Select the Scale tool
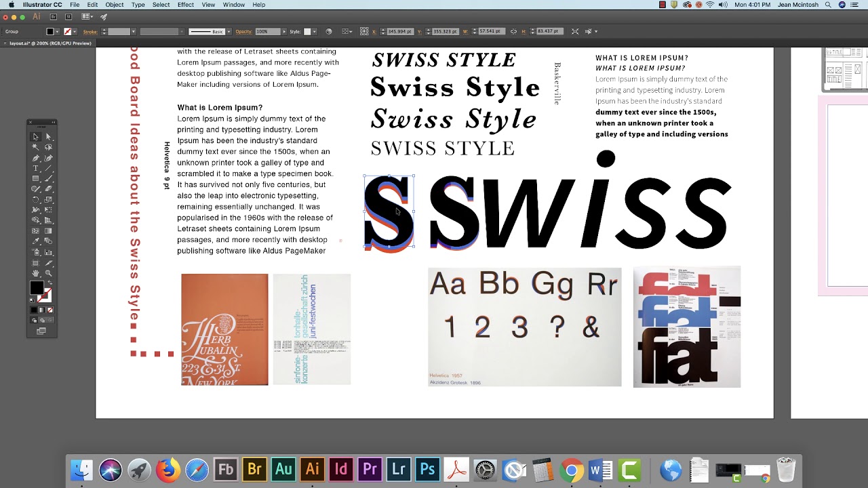Image resolution: width=868 pixels, height=488 pixels. point(48,199)
